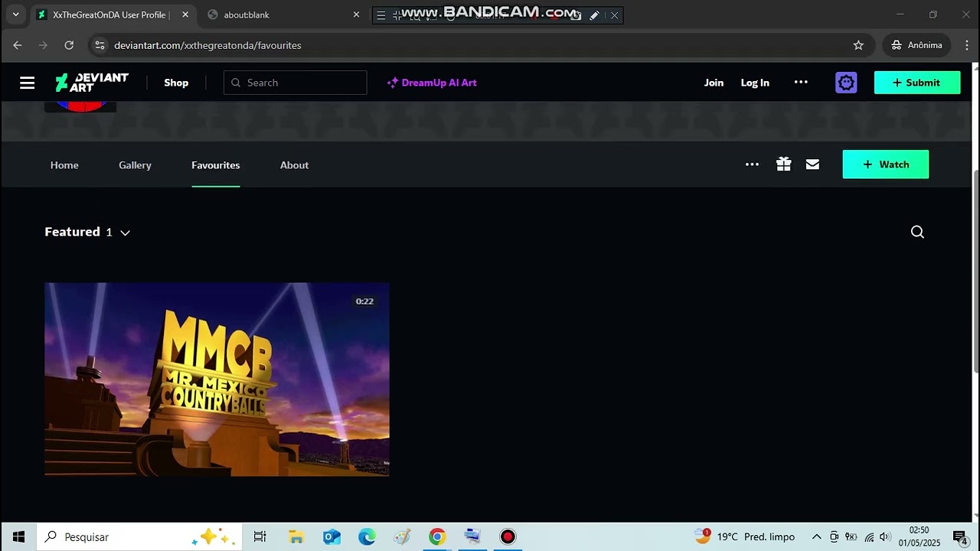Screen dimensions: 980x551
Task: Open the tab search dropdown arrow
Action: tap(15, 15)
